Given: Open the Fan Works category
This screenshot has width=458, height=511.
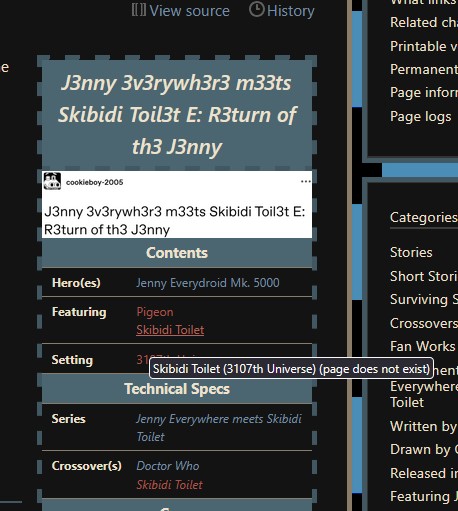Looking at the screenshot, I should [422, 346].
